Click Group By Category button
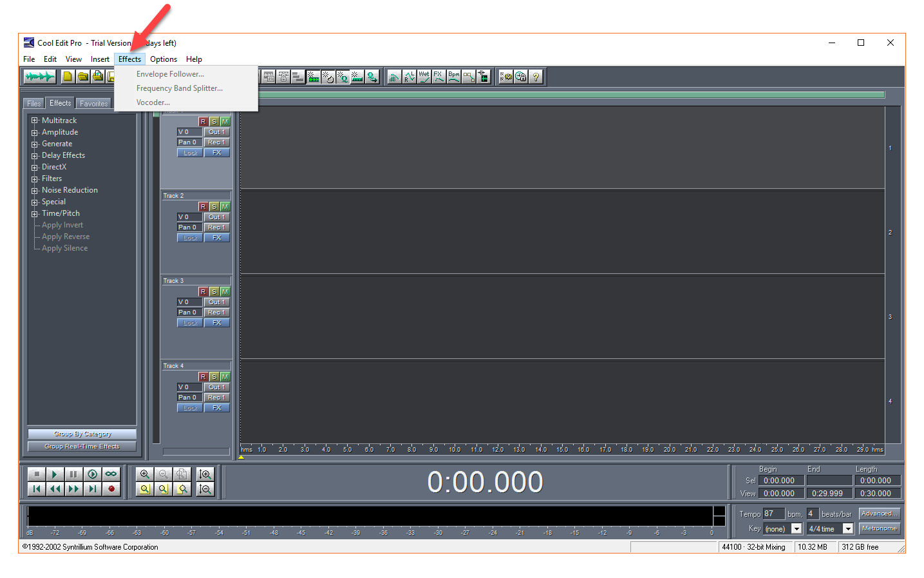Image resolution: width=924 pixels, height=578 pixels. (x=82, y=434)
